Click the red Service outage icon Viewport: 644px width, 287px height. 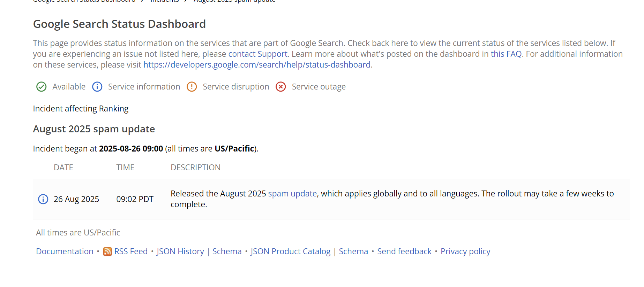(x=281, y=87)
